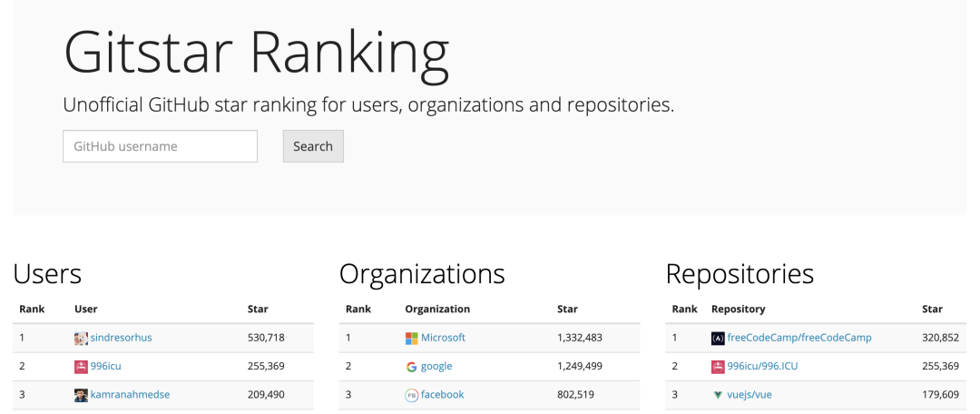Open the Microsoft organization link

(443, 338)
